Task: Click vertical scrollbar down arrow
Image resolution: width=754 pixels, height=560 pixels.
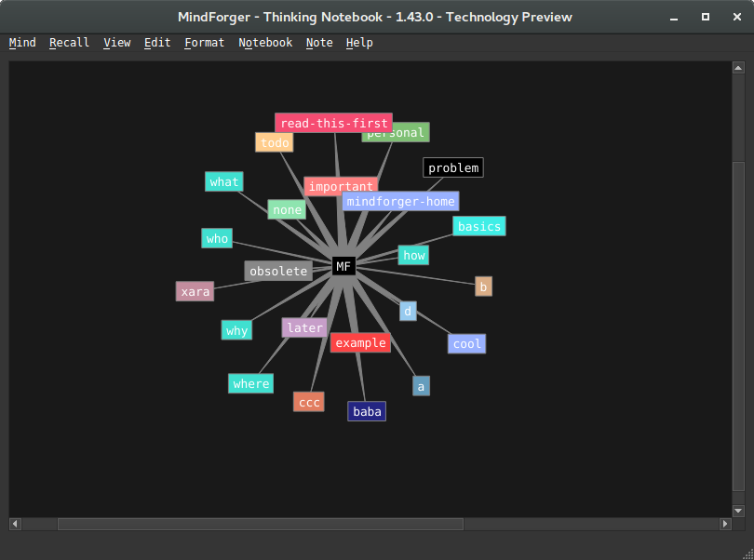Action: pos(738,510)
